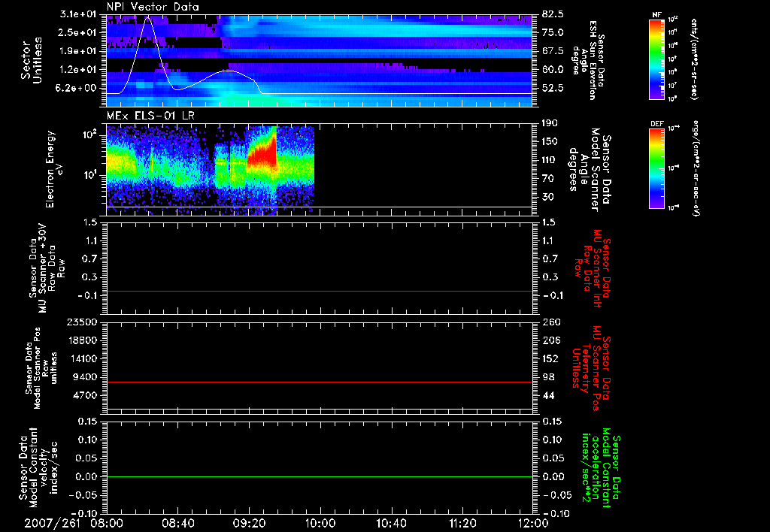The height and width of the screenshot is (532, 770).
Task: Click the '30' scanner angle axis value
Action: pyautogui.click(x=547, y=198)
